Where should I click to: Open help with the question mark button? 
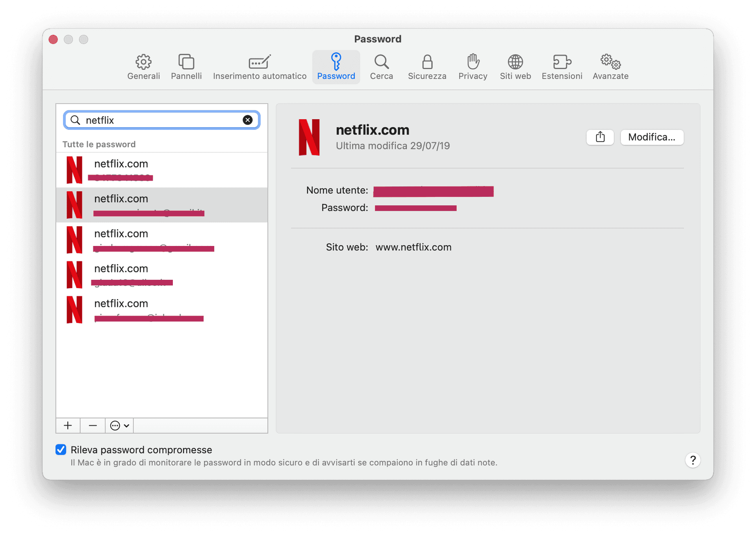693,460
